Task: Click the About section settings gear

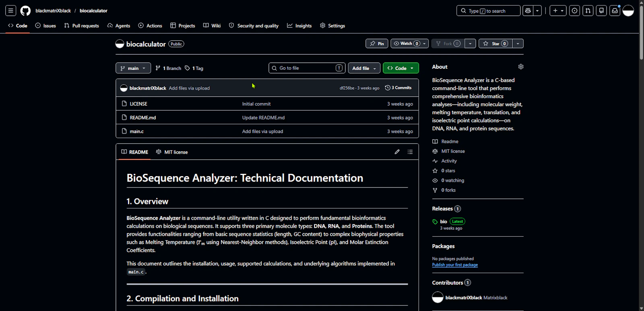Action: [521, 67]
